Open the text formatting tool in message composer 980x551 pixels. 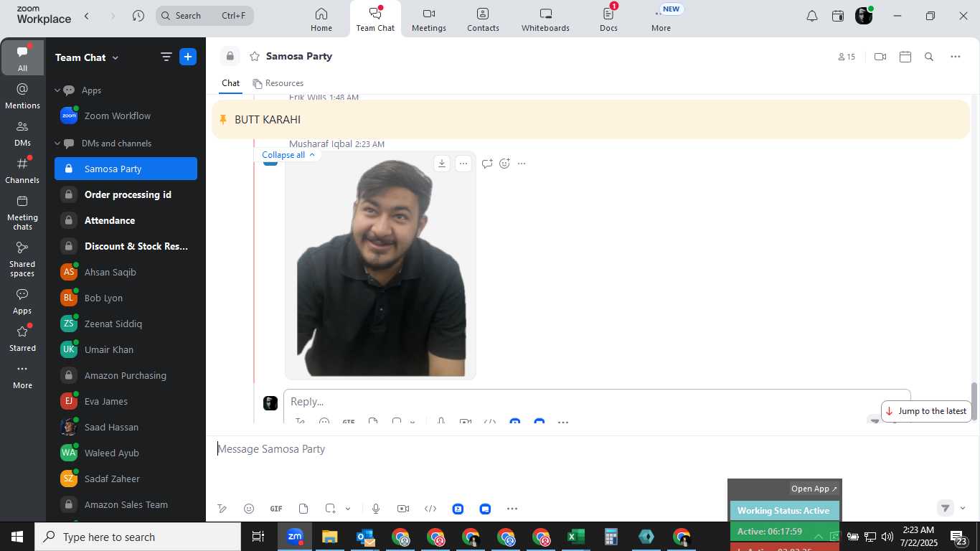coord(222,509)
